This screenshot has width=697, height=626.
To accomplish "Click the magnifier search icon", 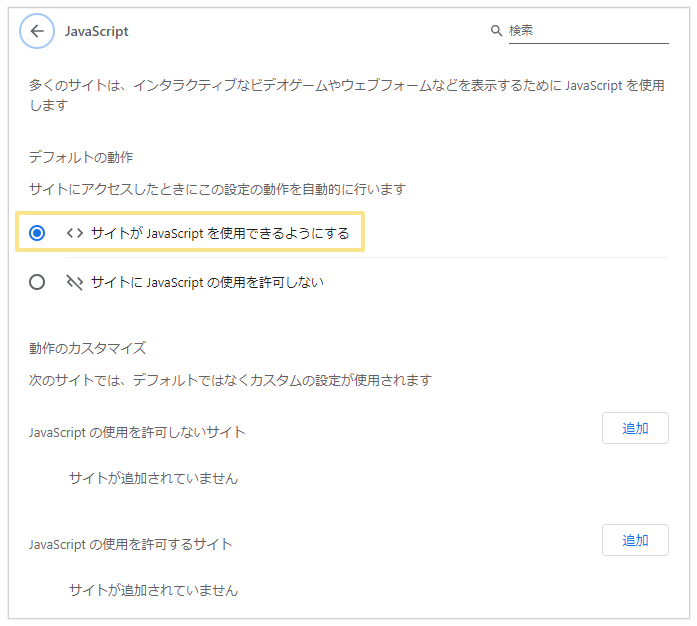I will pyautogui.click(x=496, y=31).
